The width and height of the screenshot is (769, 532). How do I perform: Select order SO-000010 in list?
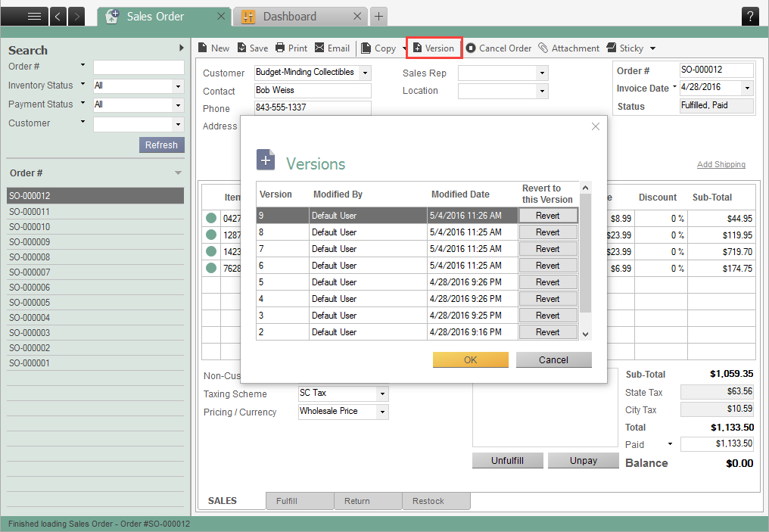95,227
